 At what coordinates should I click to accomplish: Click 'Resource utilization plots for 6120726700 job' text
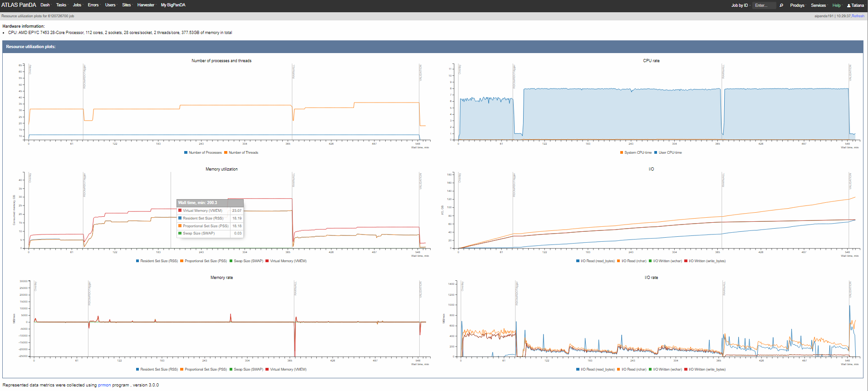38,16
